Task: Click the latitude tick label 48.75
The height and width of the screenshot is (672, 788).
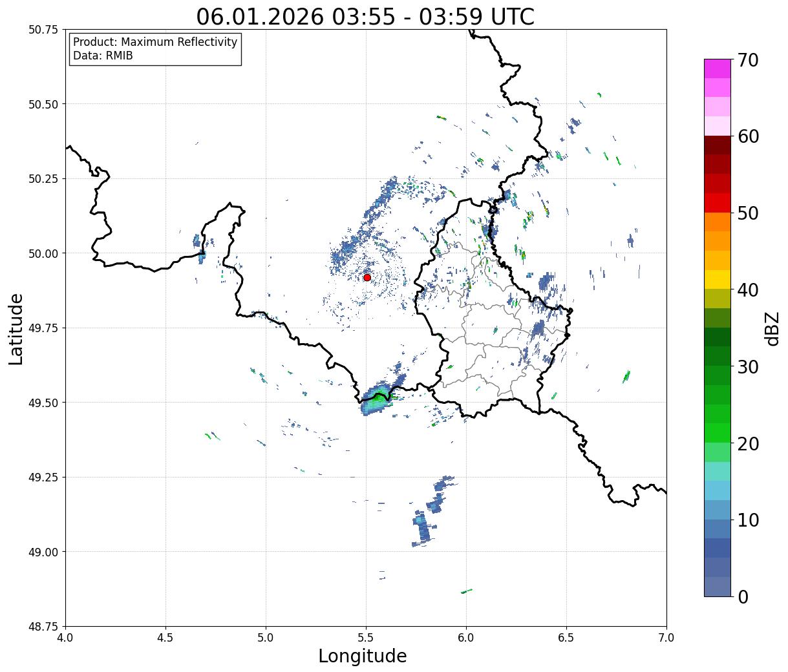Action: (43, 627)
